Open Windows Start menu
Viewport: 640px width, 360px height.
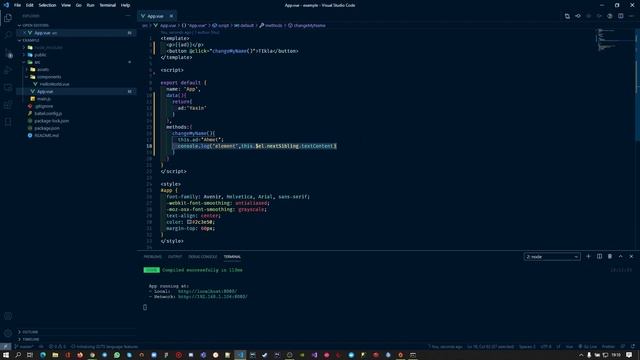point(6,355)
